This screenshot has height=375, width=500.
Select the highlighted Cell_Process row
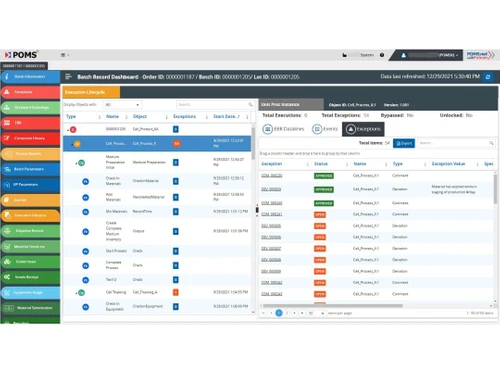coord(157,144)
